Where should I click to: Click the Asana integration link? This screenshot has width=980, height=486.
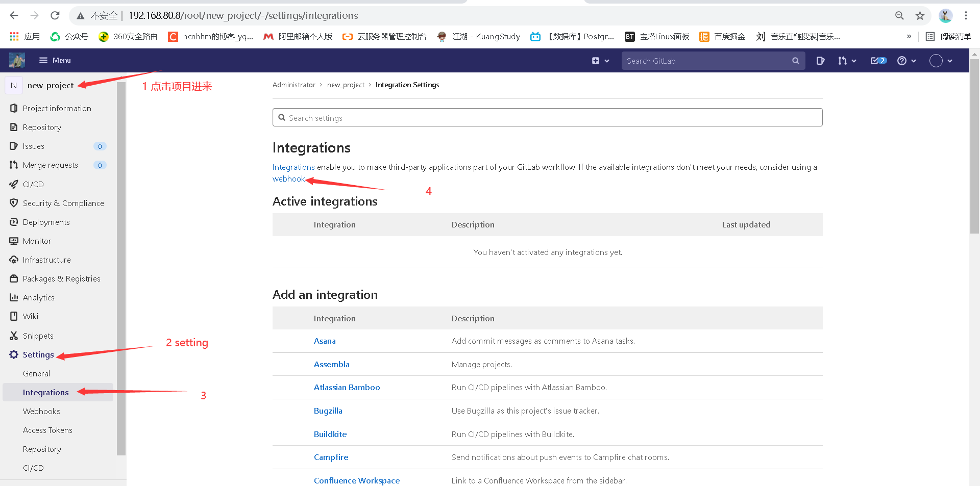click(x=325, y=341)
